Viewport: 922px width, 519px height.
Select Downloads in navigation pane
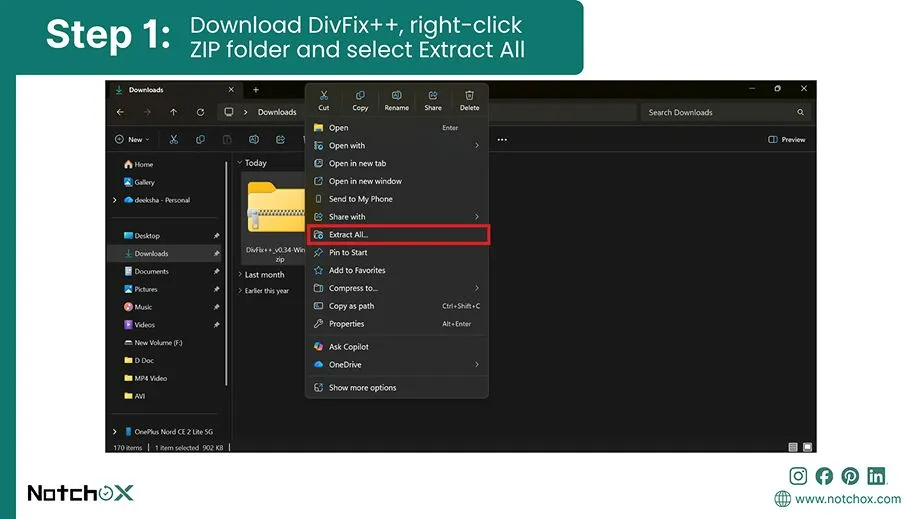165,253
